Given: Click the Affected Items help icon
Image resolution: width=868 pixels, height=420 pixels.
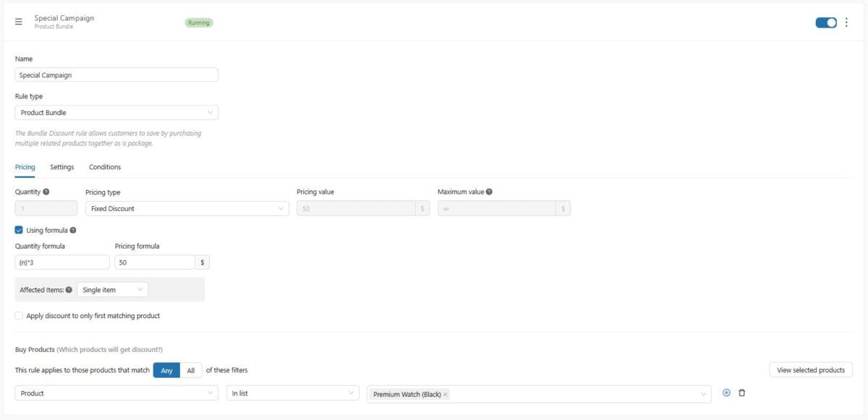Looking at the screenshot, I should pos(69,290).
